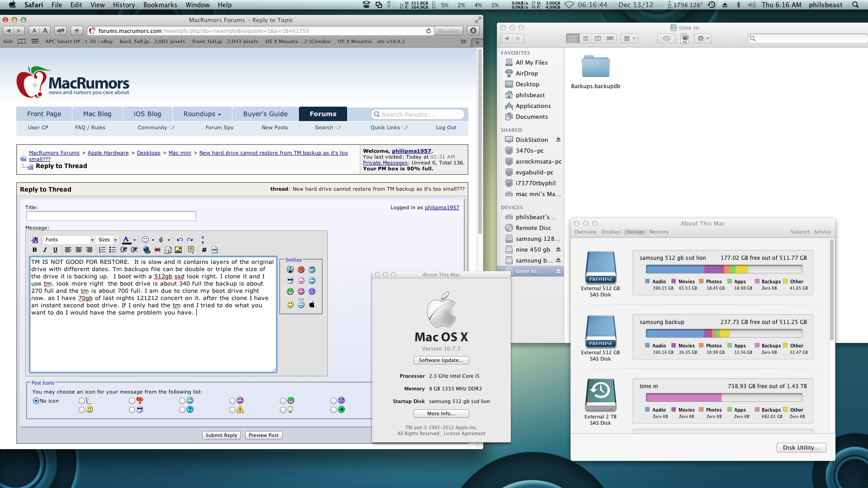
Task: Click the center align icon
Action: [79, 250]
